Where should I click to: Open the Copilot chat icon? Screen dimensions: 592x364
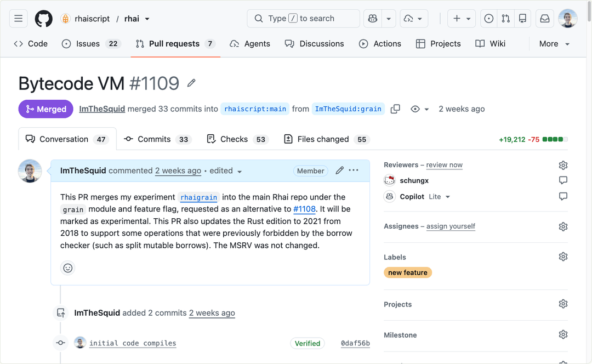point(373,19)
